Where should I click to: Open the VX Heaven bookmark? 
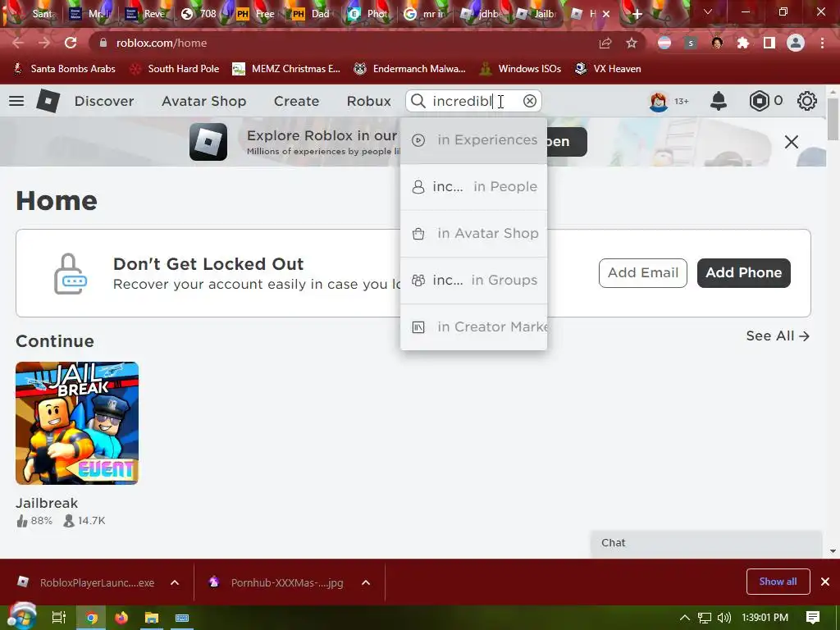click(608, 69)
